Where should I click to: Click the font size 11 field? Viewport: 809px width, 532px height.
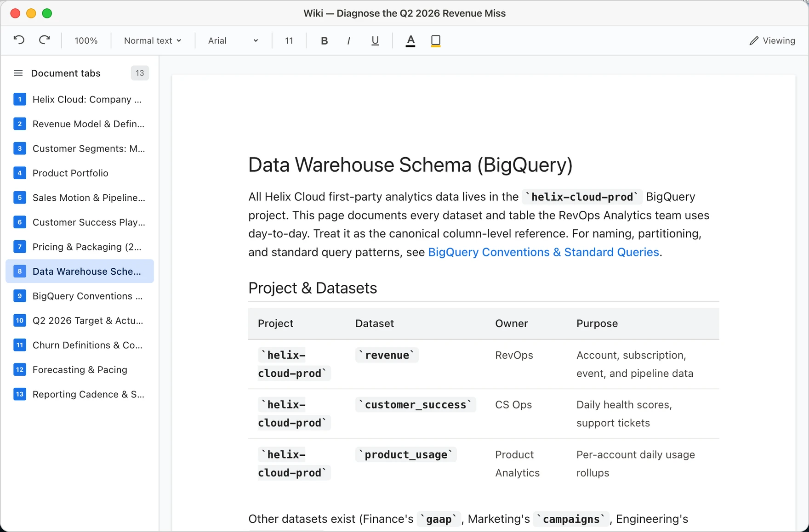289,40
